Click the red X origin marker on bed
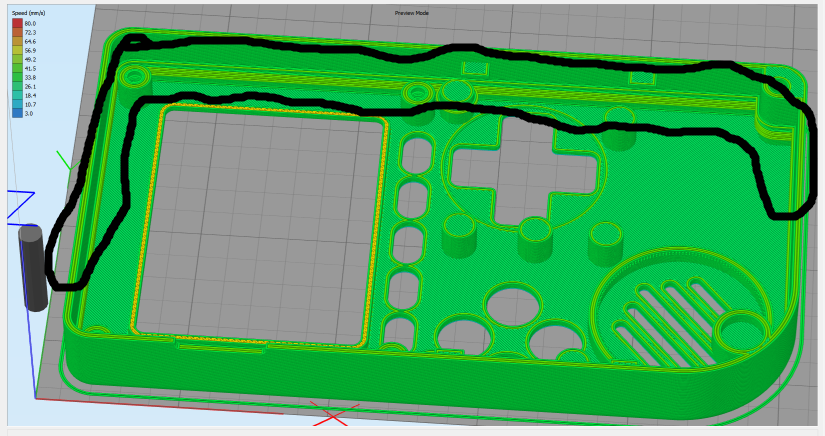The image size is (825, 436). point(334,414)
